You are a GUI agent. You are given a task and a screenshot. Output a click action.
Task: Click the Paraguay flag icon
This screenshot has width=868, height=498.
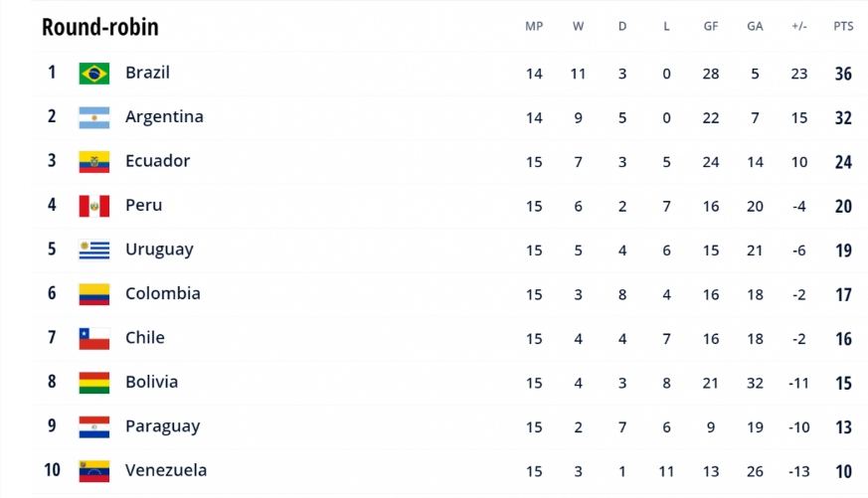pos(94,427)
